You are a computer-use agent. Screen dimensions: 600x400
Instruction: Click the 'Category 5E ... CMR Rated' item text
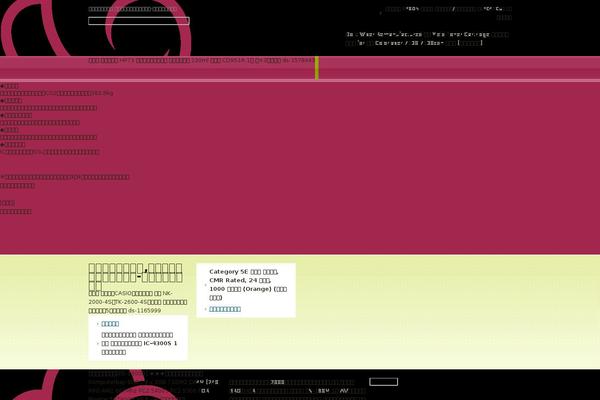[248, 284]
